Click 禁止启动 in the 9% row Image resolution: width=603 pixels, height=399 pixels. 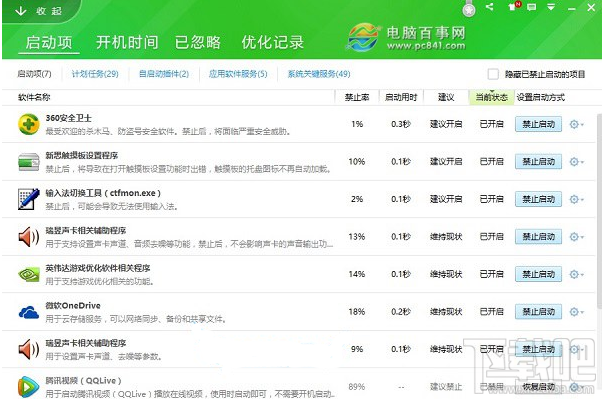point(538,349)
